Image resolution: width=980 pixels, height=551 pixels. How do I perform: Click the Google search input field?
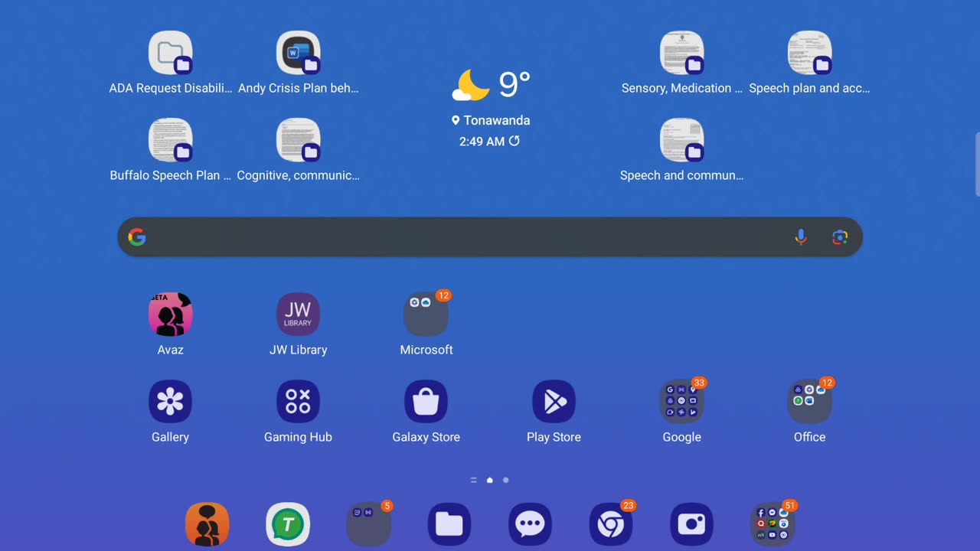[490, 237]
